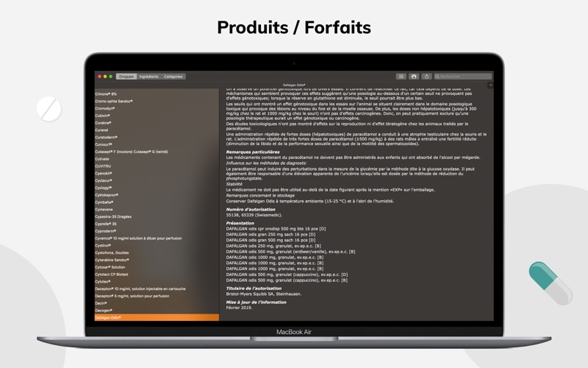Open the share toolbar icon
The image size is (588, 368).
426,77
